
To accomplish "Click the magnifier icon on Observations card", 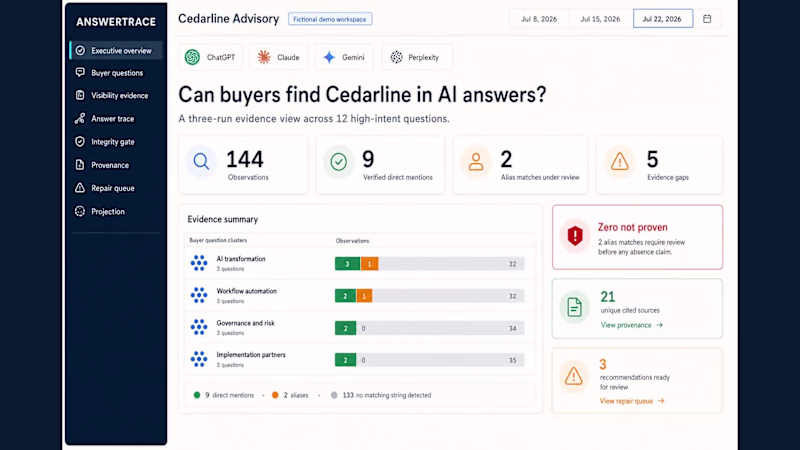I will point(201,162).
